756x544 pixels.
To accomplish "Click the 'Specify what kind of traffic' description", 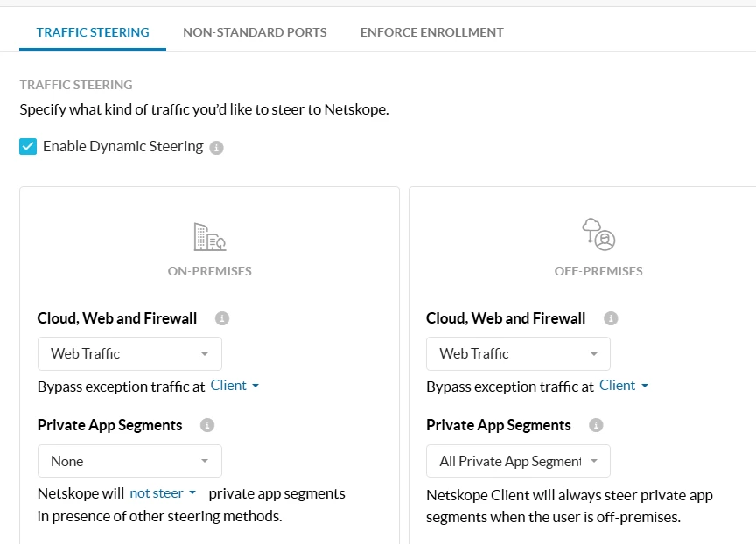I will click(x=204, y=110).
